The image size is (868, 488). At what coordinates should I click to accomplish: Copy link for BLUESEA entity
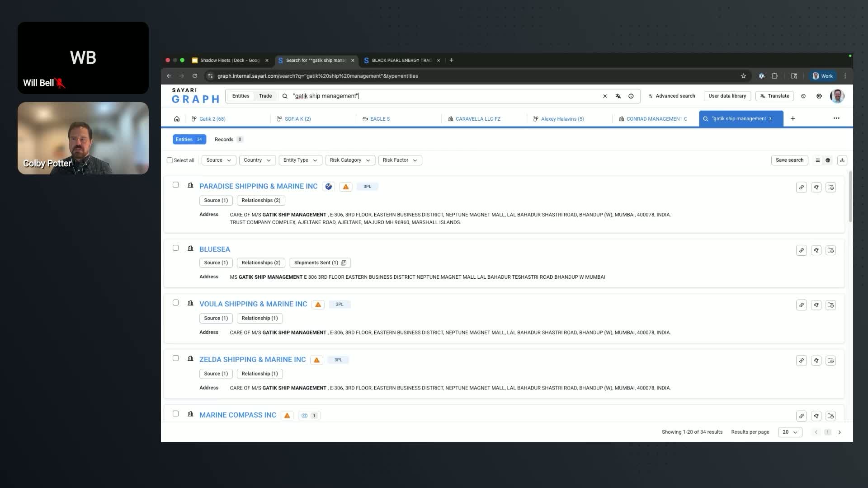802,250
